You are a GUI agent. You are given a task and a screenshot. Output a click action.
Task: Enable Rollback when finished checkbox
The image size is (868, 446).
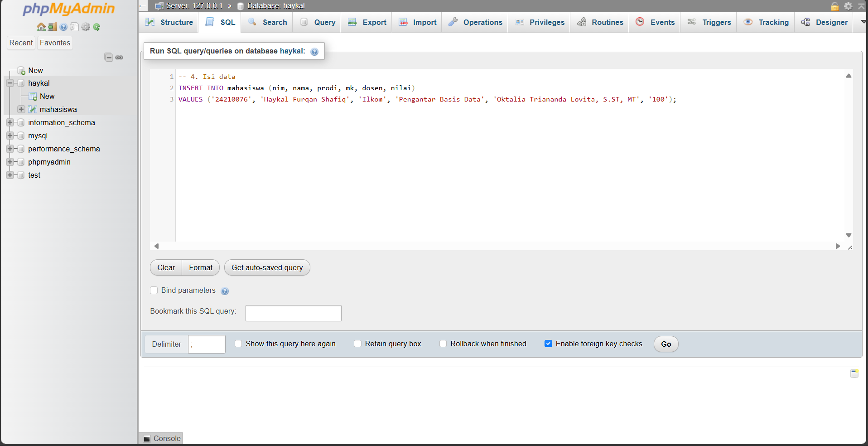pyautogui.click(x=443, y=344)
